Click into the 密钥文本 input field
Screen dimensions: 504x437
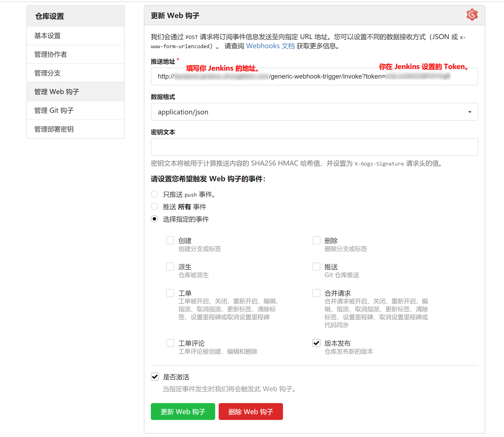click(314, 147)
